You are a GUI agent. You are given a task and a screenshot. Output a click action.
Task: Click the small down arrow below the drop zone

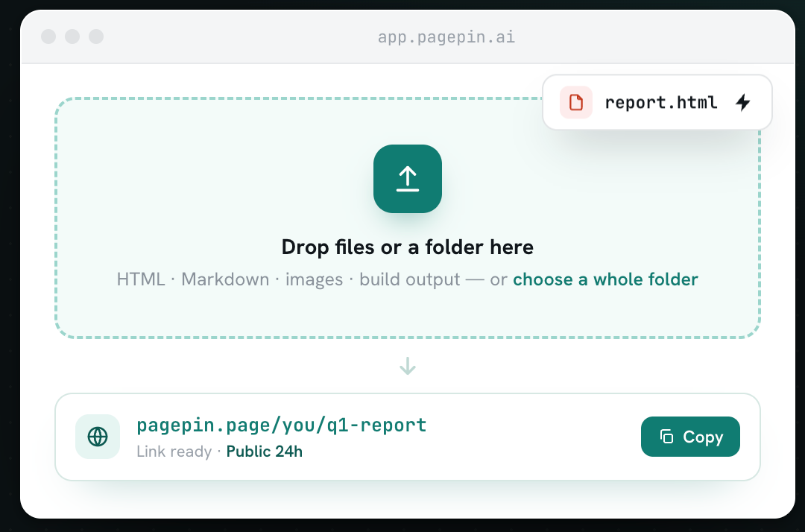pyautogui.click(x=408, y=366)
